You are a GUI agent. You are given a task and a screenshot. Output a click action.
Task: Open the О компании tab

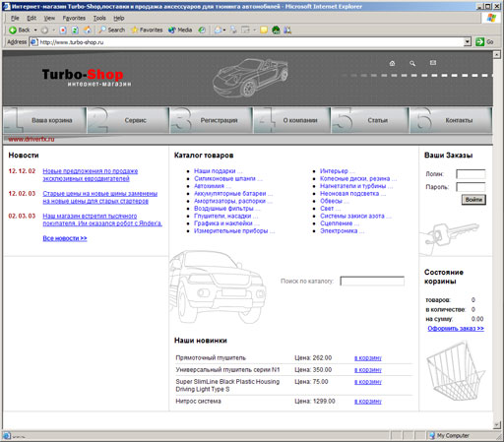[292, 120]
